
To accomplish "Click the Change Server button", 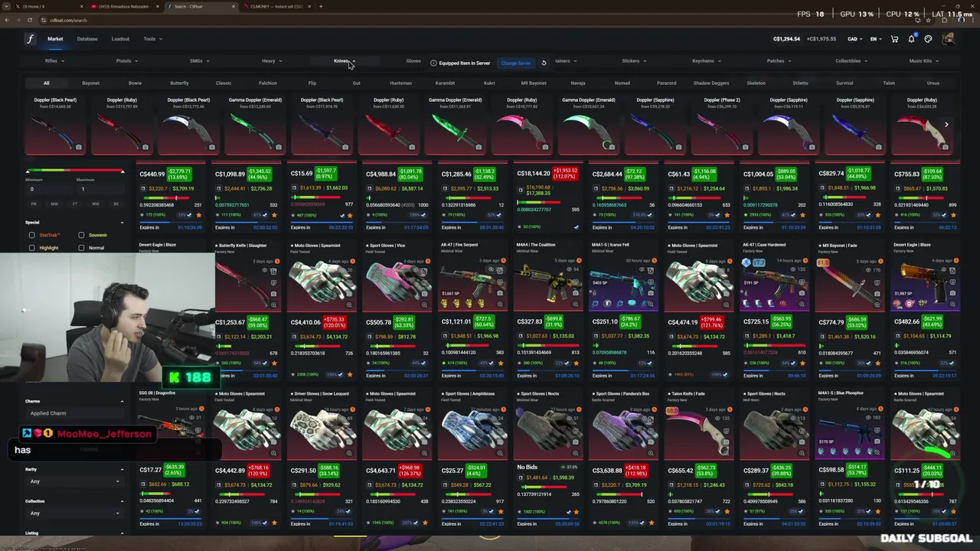I will pyautogui.click(x=516, y=63).
